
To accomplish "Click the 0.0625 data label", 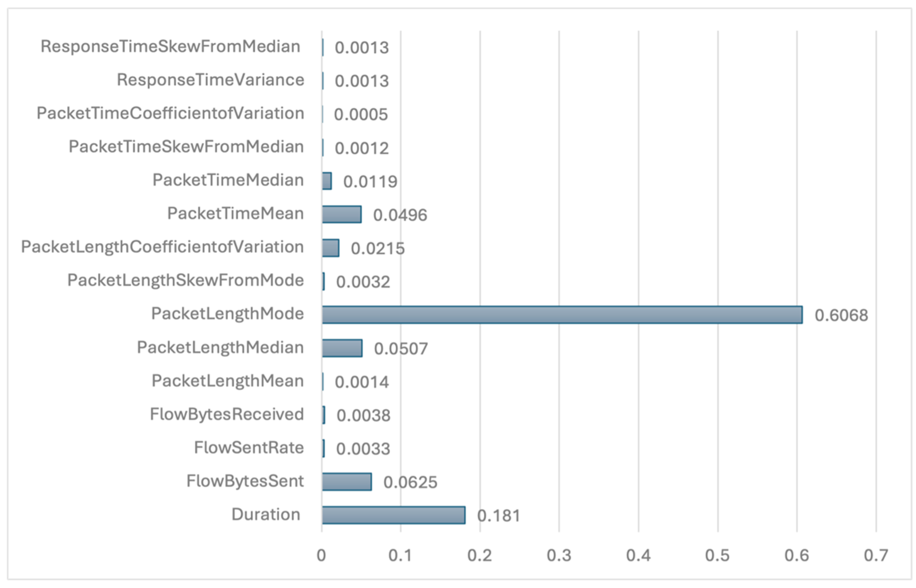I will [x=410, y=482].
